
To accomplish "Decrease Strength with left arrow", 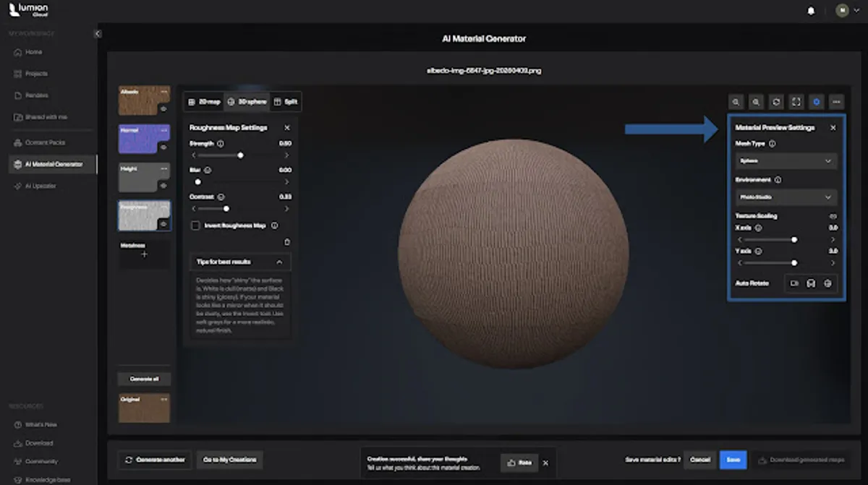I will pyautogui.click(x=193, y=155).
